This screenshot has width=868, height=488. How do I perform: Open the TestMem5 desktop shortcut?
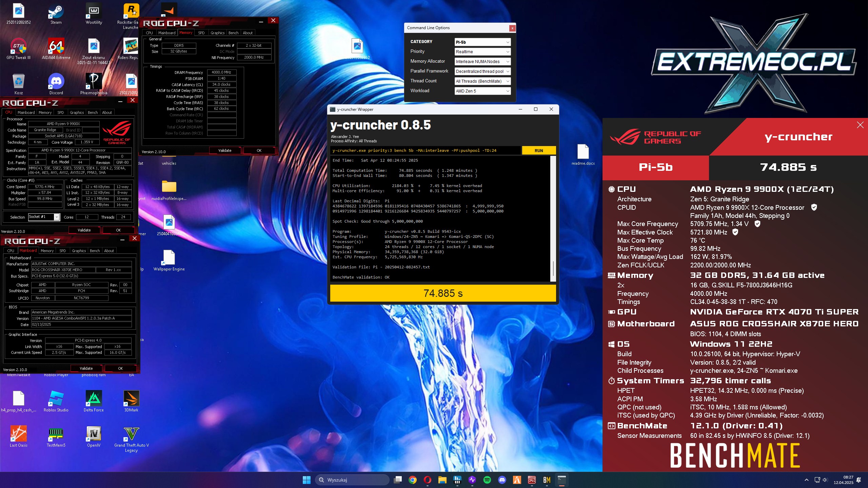(56, 437)
